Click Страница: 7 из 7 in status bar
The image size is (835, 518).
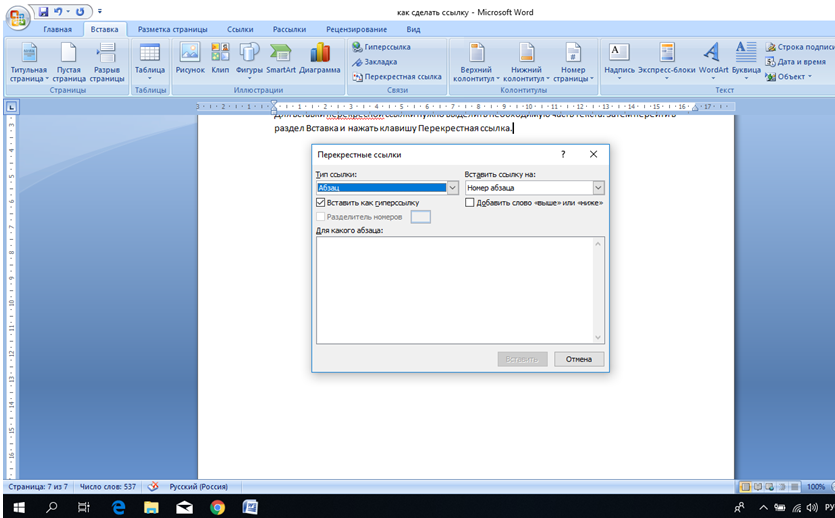click(x=38, y=487)
